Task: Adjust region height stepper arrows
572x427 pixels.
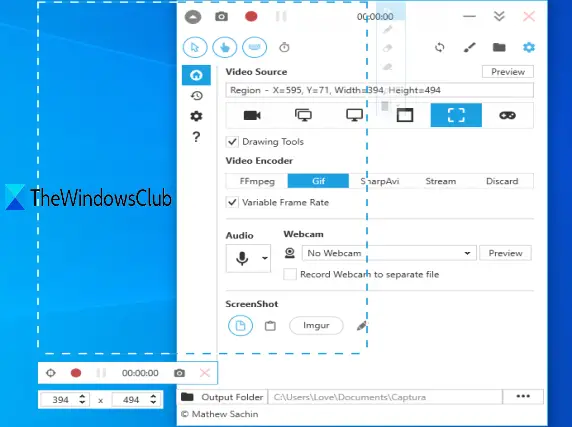Action: coord(153,400)
